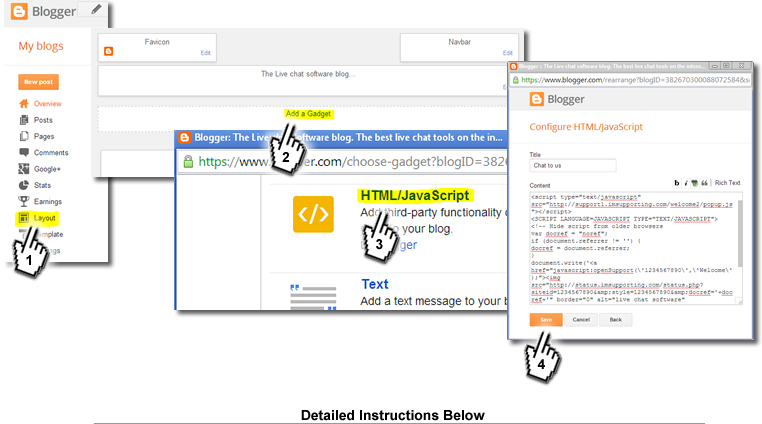The height and width of the screenshot is (424, 762).
Task: Click the Blogger logo in Configure window header
Action: point(537,99)
